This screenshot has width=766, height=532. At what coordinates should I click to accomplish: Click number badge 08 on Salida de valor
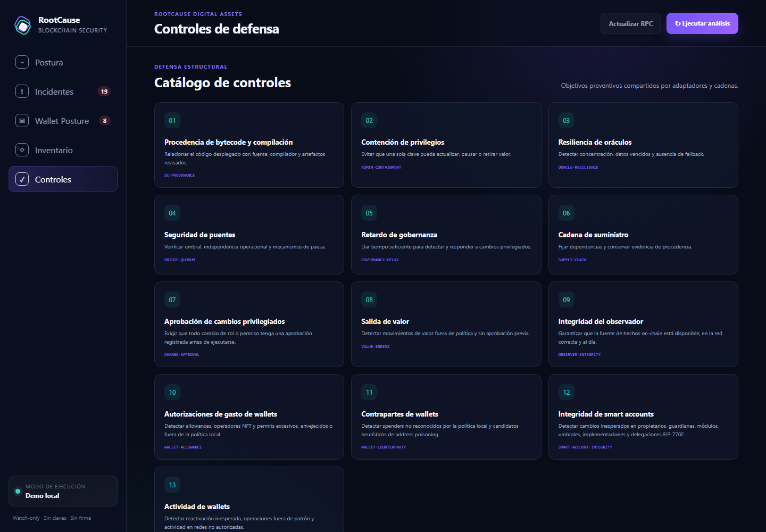(369, 300)
